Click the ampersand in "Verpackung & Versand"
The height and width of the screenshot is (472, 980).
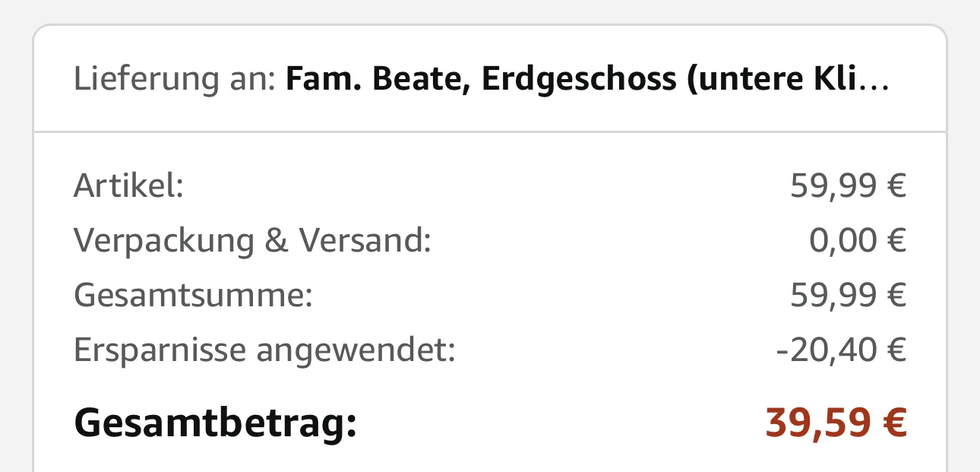(276, 241)
